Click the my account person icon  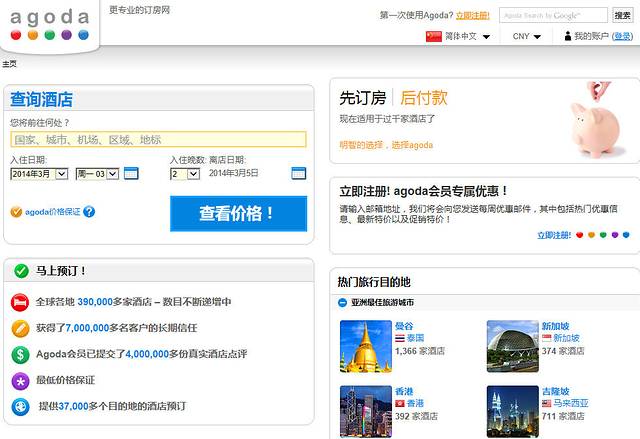[x=568, y=36]
